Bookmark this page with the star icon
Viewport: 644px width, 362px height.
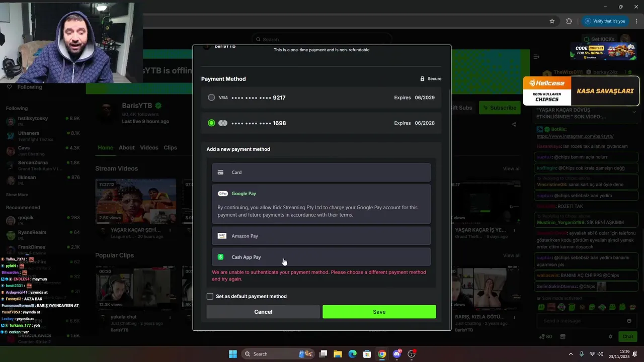[552, 21]
